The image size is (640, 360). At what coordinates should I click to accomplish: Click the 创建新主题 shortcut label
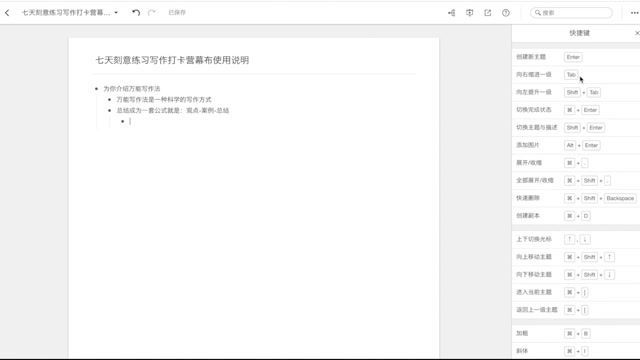(531, 57)
